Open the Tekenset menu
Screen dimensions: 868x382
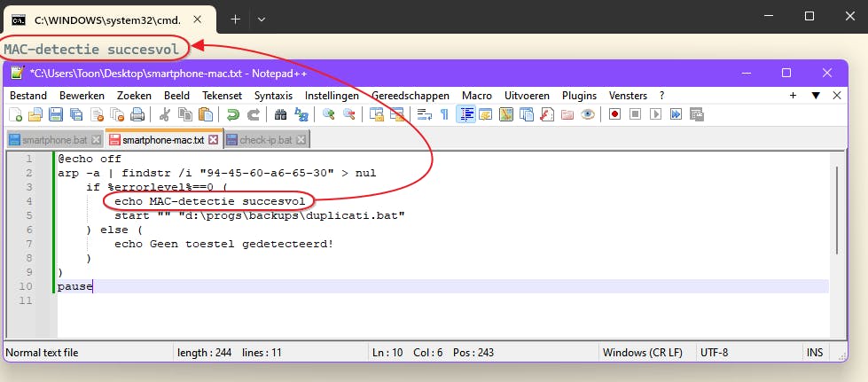point(222,96)
